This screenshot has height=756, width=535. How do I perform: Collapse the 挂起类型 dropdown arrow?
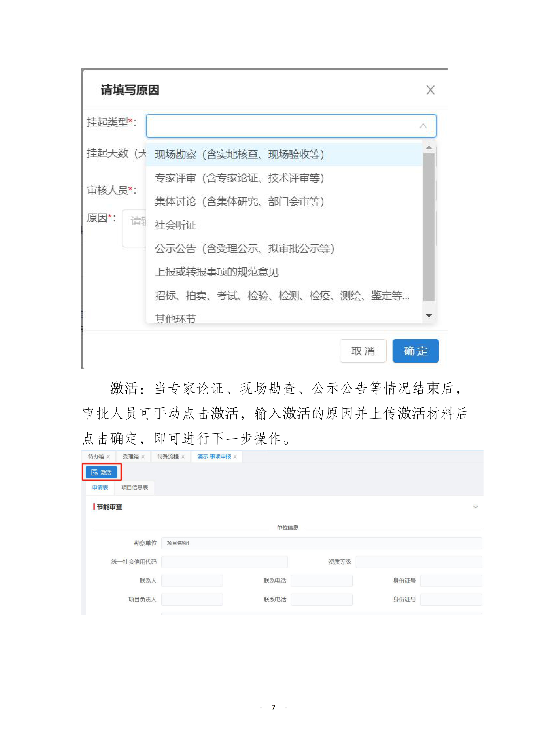pyautogui.click(x=423, y=126)
